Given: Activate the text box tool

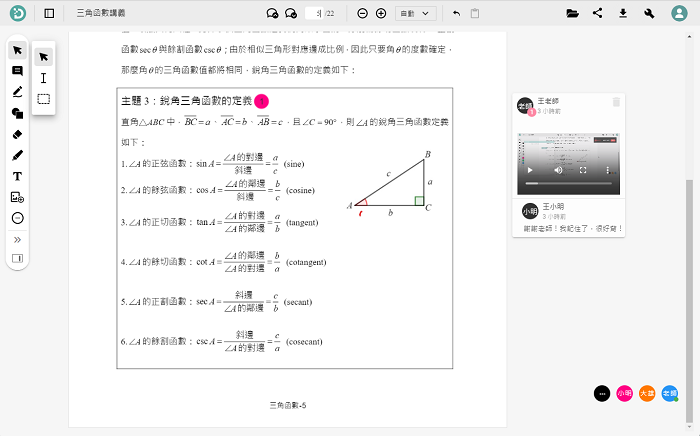Looking at the screenshot, I should [17, 176].
